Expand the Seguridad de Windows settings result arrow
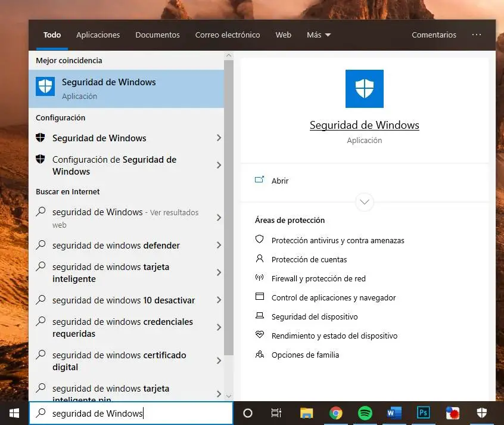The height and width of the screenshot is (425, 504). pyautogui.click(x=219, y=138)
